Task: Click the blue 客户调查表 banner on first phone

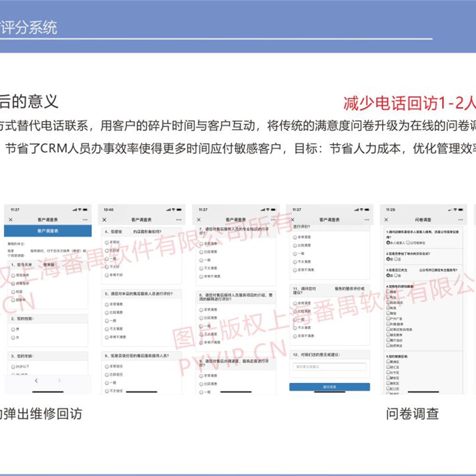Action: 48,231
